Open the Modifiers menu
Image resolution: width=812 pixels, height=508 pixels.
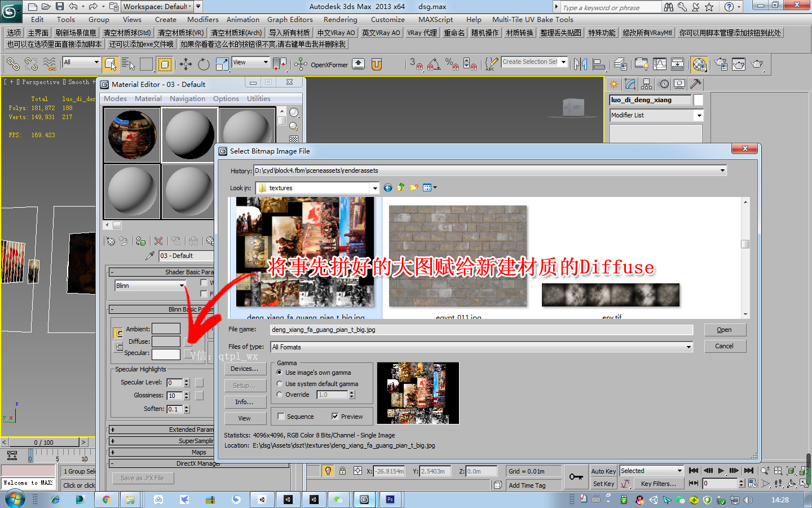click(203, 19)
